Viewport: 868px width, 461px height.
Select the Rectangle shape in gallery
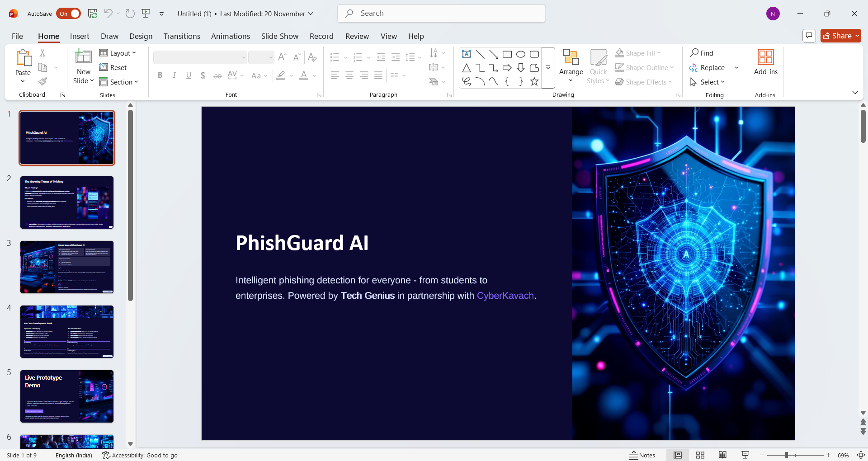point(507,54)
